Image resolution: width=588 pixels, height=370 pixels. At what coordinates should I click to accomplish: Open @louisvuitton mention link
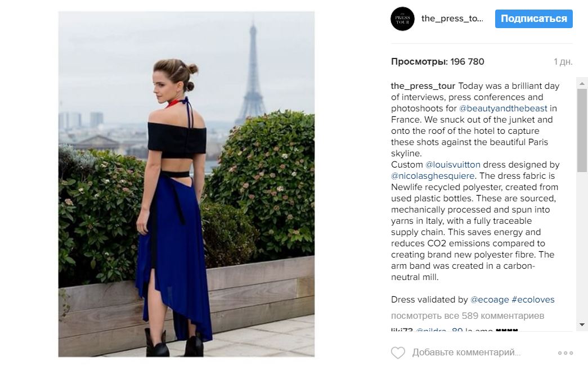click(452, 165)
